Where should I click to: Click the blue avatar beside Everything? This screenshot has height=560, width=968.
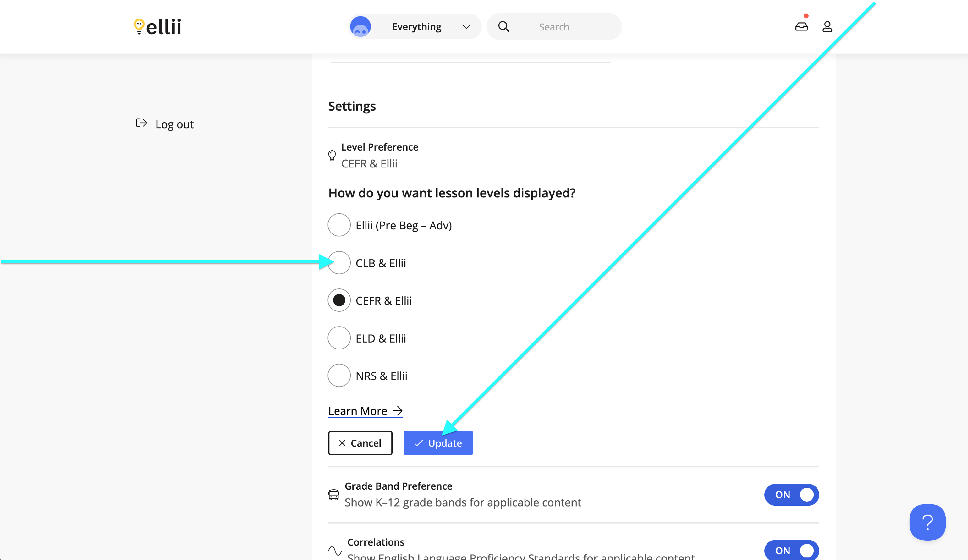click(x=360, y=26)
